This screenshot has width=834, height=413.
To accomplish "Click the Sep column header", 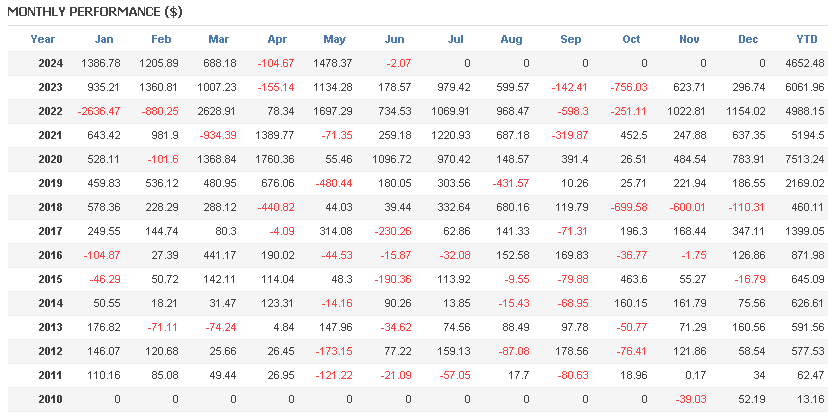I will click(571, 40).
